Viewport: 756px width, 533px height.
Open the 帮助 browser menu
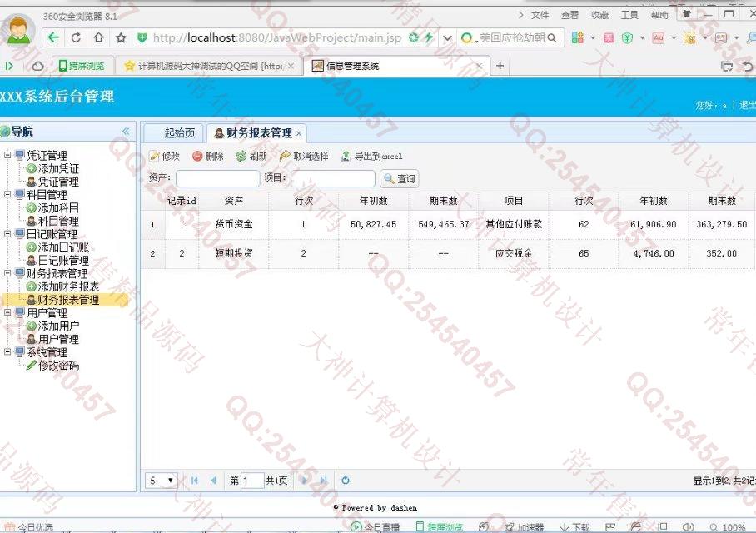click(x=659, y=15)
